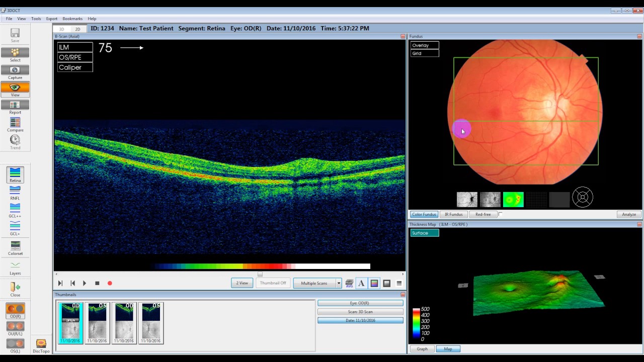Toggle the color palette display icon

tap(374, 283)
